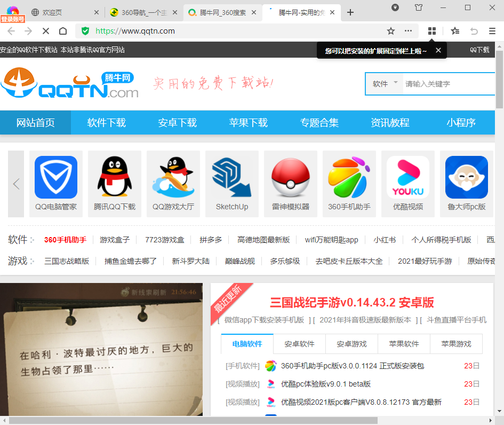Viewport: 504px width, 425px height.
Task: Select the 苹果游戏 list tab
Action: click(x=456, y=344)
